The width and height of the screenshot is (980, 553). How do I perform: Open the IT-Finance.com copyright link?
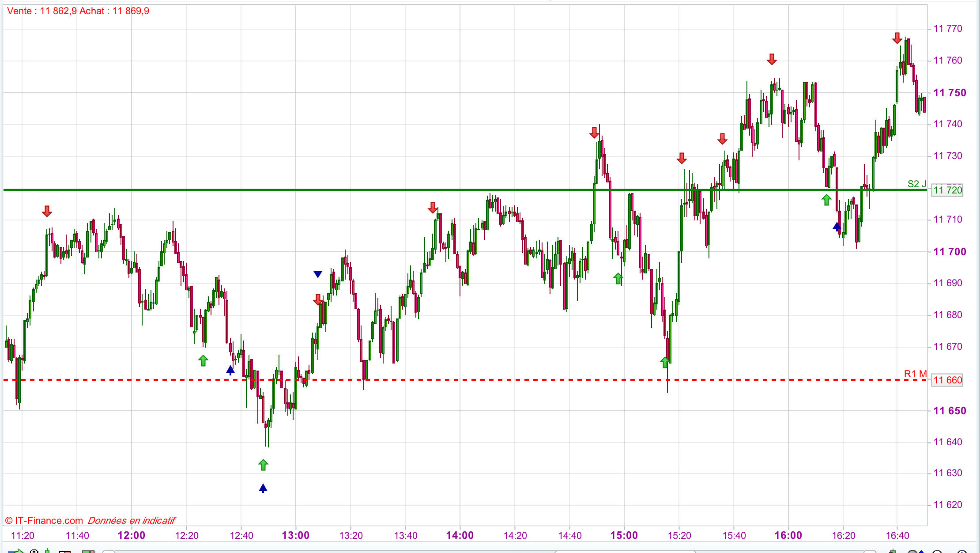[44, 520]
